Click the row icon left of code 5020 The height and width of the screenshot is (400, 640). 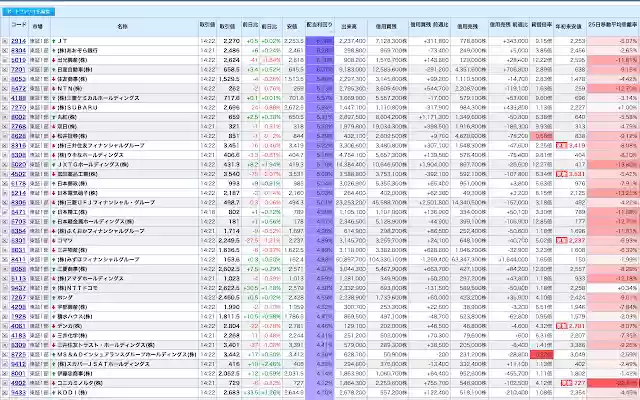pos(5,164)
